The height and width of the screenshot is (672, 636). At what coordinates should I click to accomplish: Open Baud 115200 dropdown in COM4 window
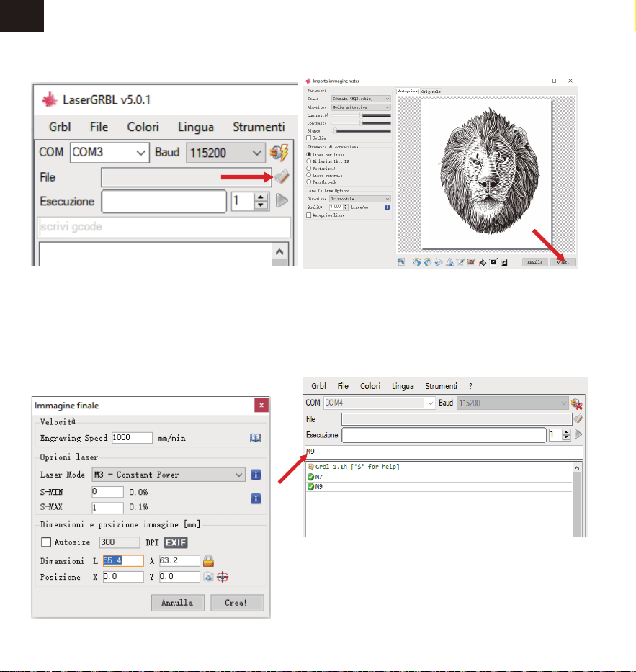[x=512, y=403]
